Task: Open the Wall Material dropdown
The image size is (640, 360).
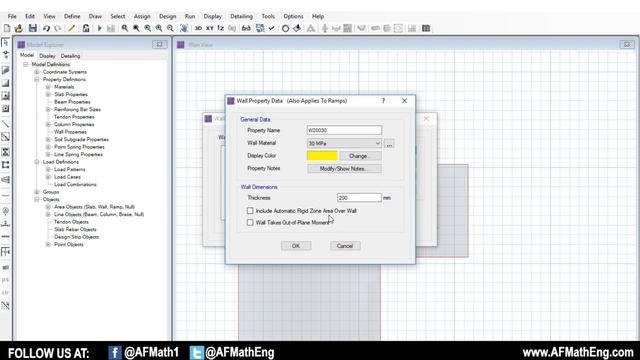Action: (344, 143)
